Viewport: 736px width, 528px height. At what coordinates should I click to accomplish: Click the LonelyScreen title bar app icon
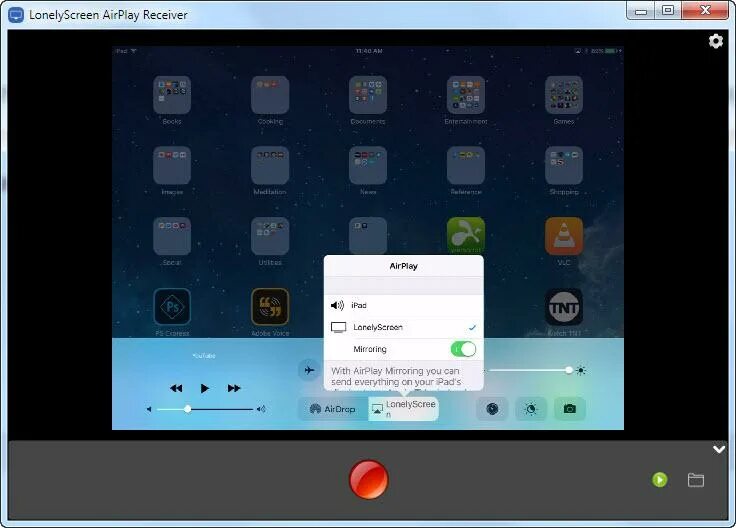pos(16,15)
